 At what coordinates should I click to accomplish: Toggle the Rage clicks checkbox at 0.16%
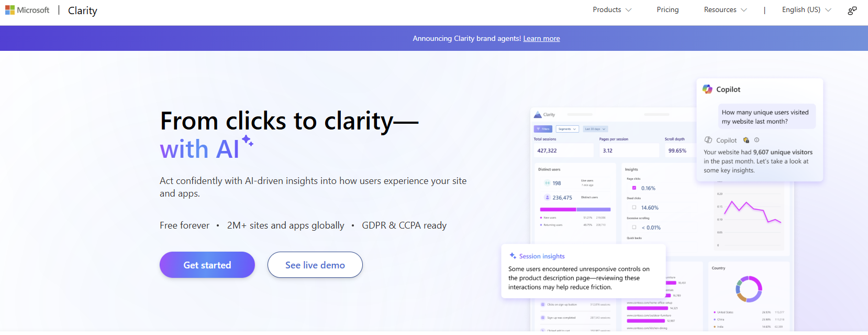(634, 188)
